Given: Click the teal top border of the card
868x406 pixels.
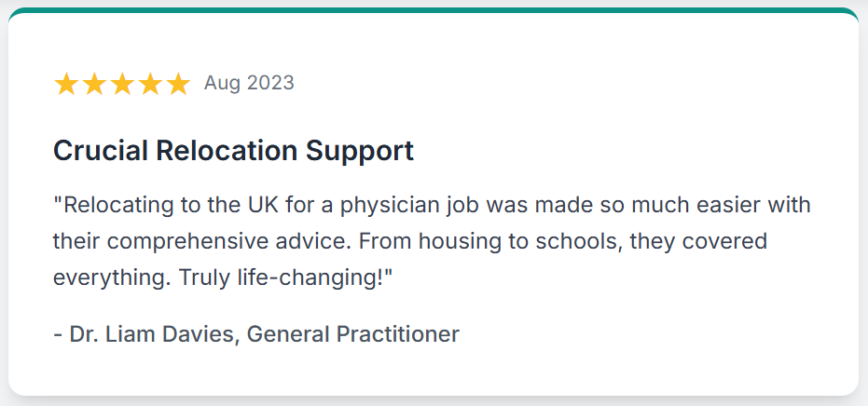Looking at the screenshot, I should (x=434, y=10).
